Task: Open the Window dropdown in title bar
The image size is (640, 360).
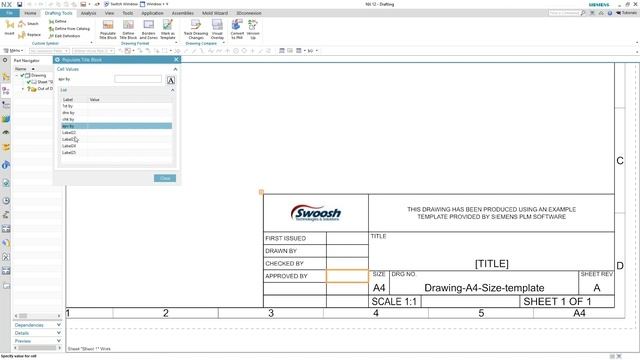Action: tap(154, 4)
